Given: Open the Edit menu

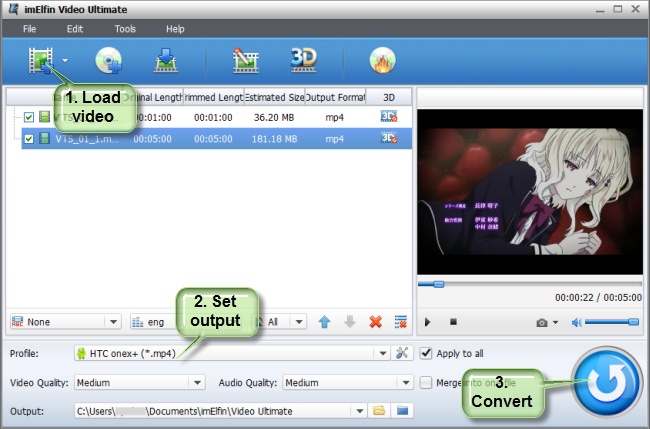Looking at the screenshot, I should 75,29.
